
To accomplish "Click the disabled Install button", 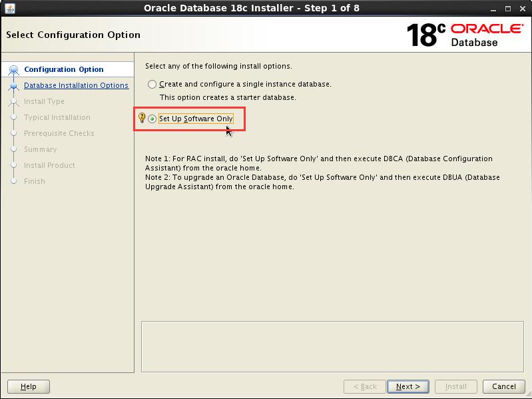I will coord(455,386).
